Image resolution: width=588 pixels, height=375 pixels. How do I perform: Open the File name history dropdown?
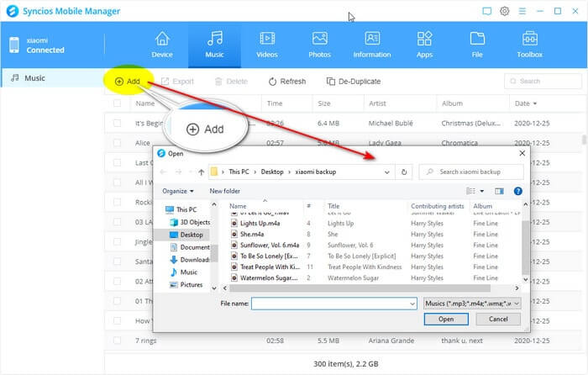coord(412,304)
